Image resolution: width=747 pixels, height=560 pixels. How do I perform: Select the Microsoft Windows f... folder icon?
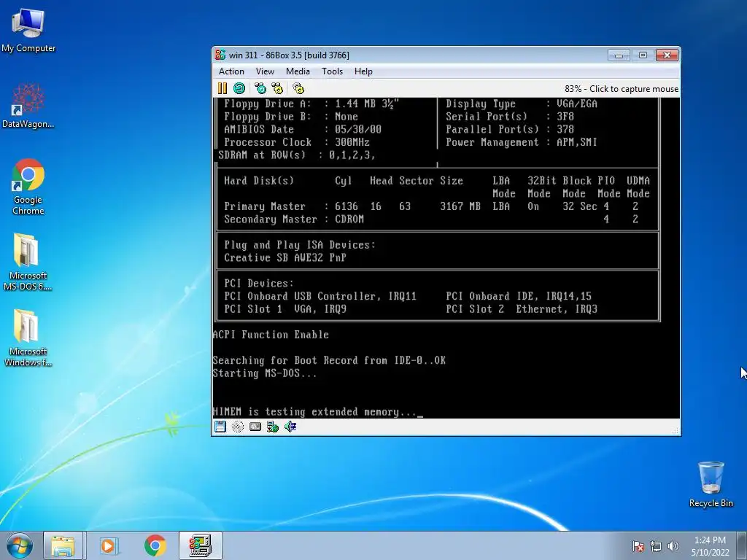pyautogui.click(x=28, y=338)
